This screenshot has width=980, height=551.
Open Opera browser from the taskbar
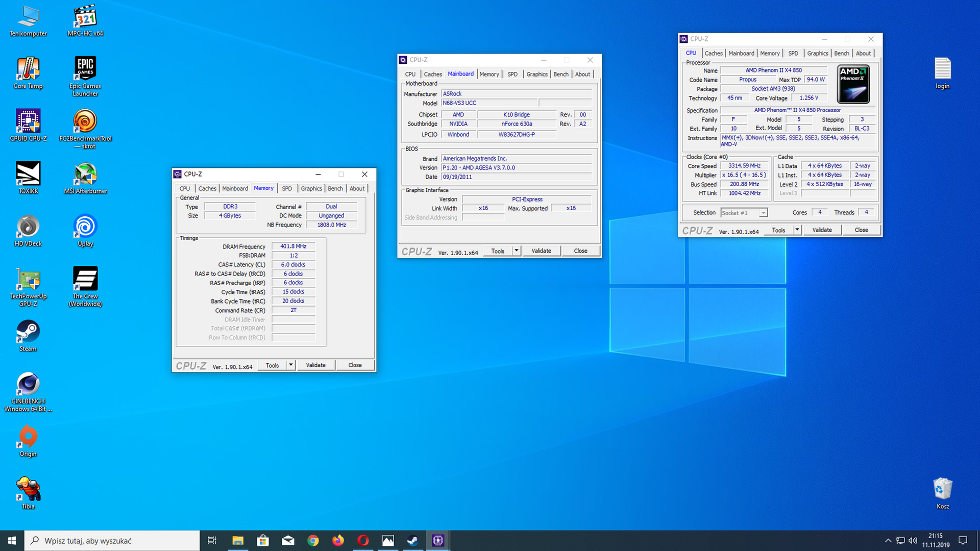(x=363, y=540)
